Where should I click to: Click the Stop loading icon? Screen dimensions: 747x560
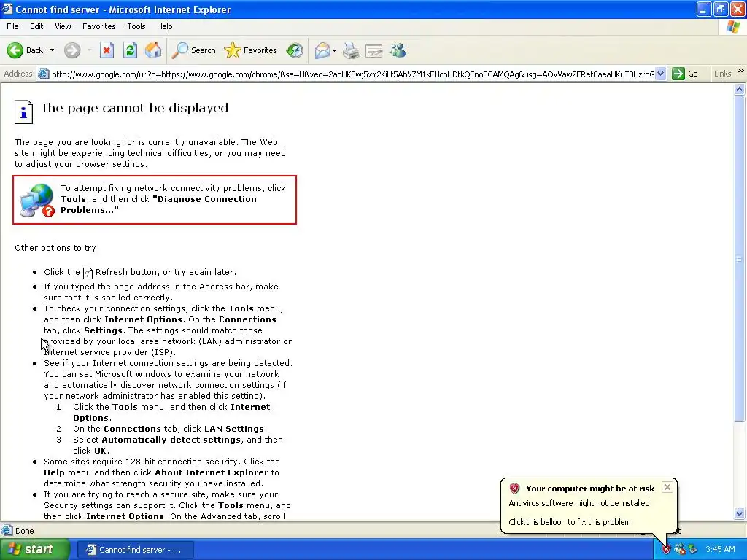[x=107, y=50]
